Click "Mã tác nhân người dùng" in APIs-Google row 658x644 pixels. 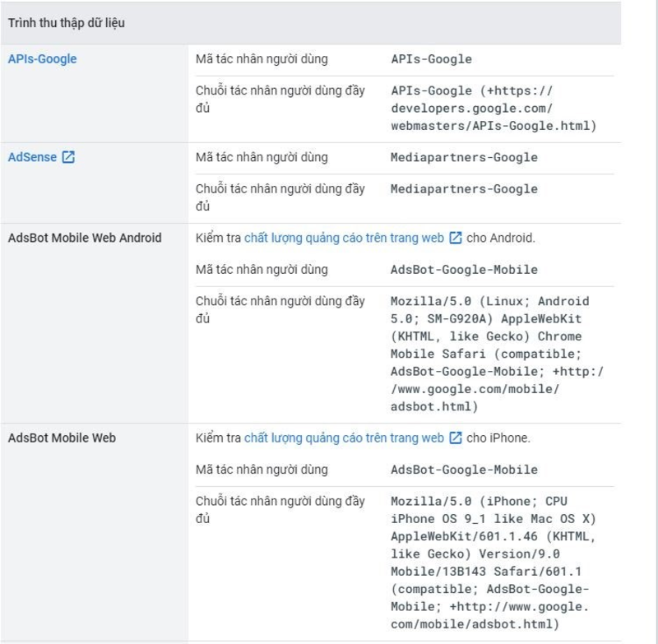pos(262,59)
